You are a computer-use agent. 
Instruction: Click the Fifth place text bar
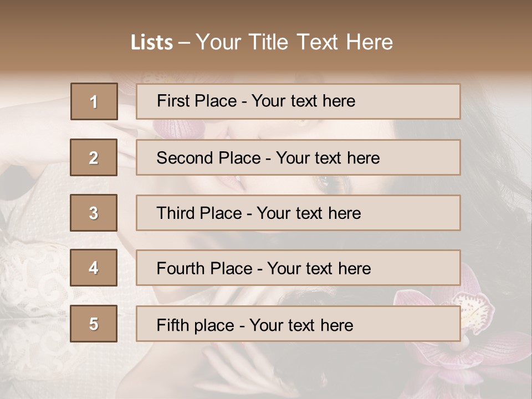click(298, 324)
